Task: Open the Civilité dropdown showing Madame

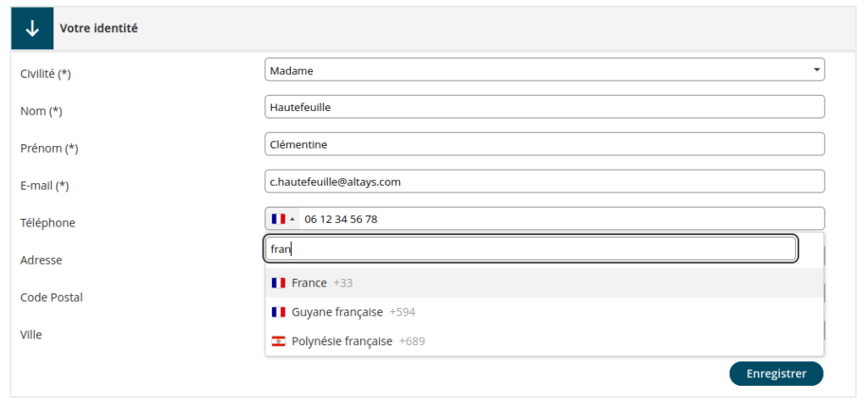Action: coord(544,70)
